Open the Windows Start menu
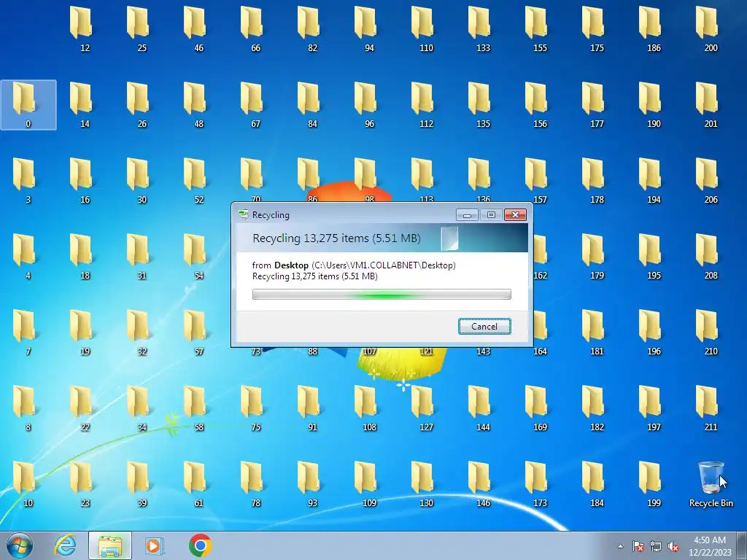 pyautogui.click(x=20, y=545)
